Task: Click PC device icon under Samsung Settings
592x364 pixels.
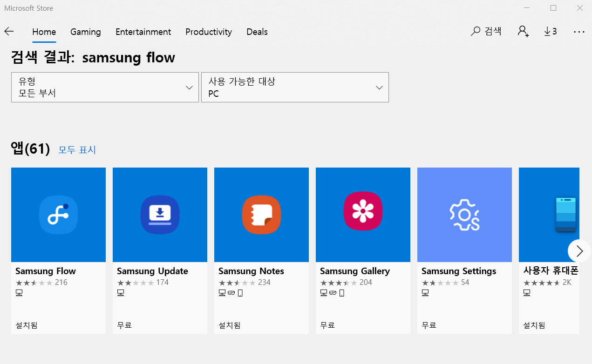Action: point(425,293)
